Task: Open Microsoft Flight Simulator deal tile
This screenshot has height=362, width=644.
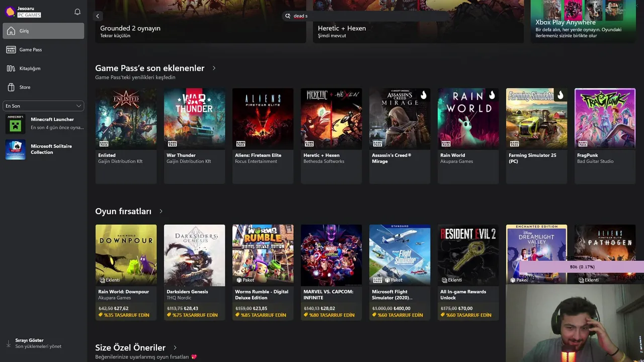Action: click(x=399, y=272)
